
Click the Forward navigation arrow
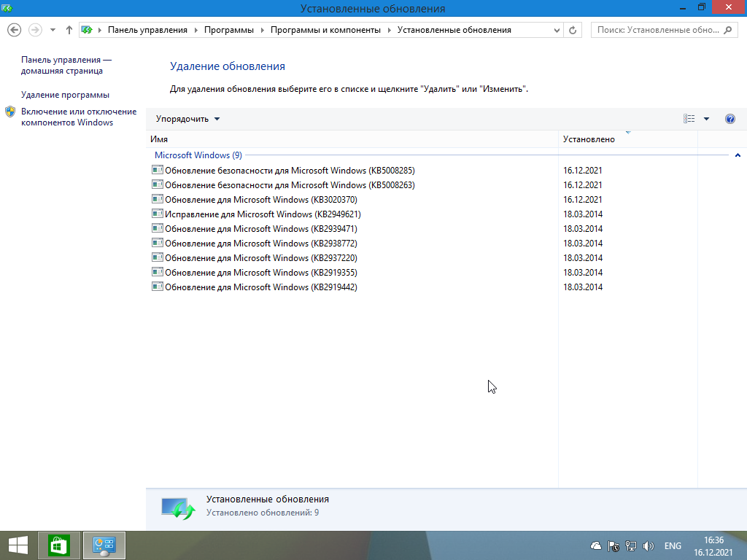point(35,30)
